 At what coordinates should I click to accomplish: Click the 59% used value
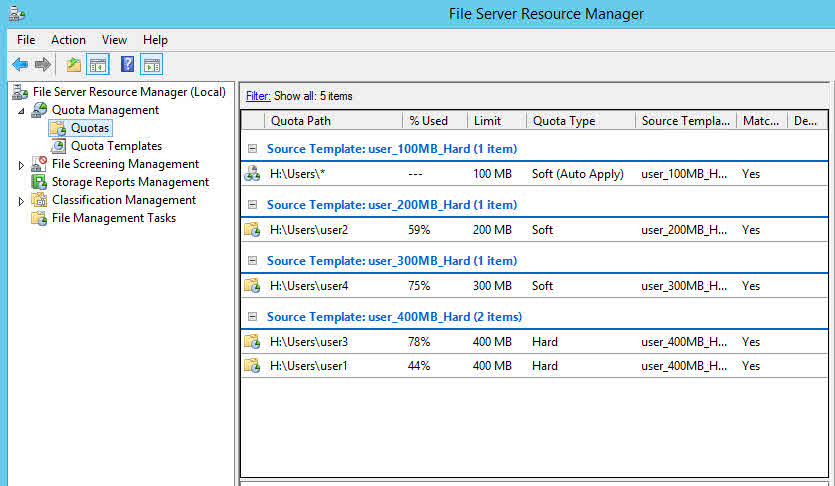(419, 229)
